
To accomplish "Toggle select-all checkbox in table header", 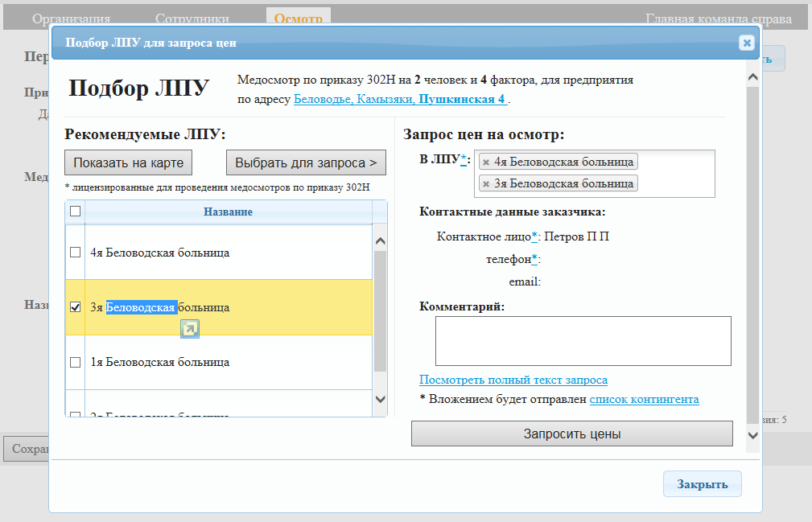I will click(x=76, y=212).
